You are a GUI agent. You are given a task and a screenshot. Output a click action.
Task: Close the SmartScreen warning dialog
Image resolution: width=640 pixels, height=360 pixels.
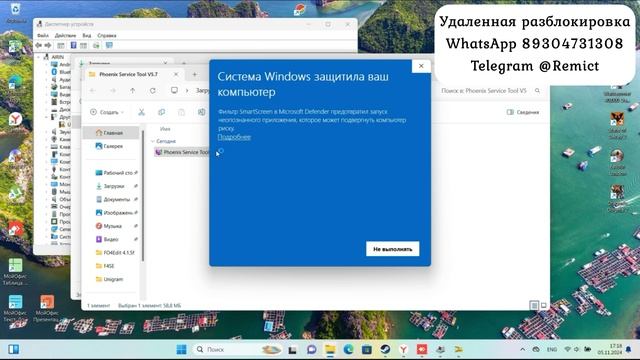click(x=421, y=66)
